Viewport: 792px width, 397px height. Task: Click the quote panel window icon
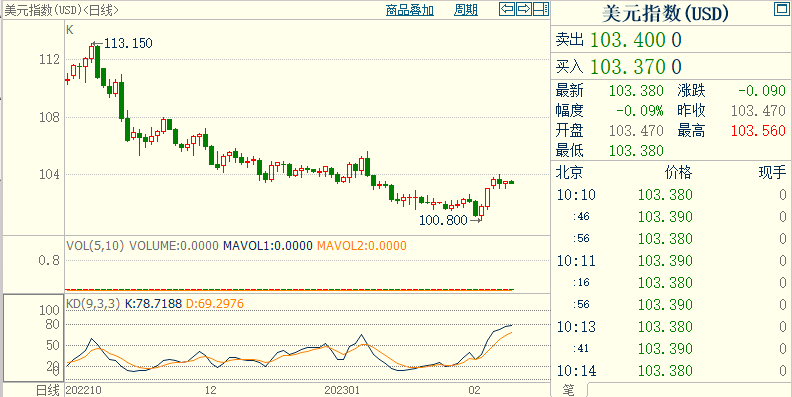781,9
